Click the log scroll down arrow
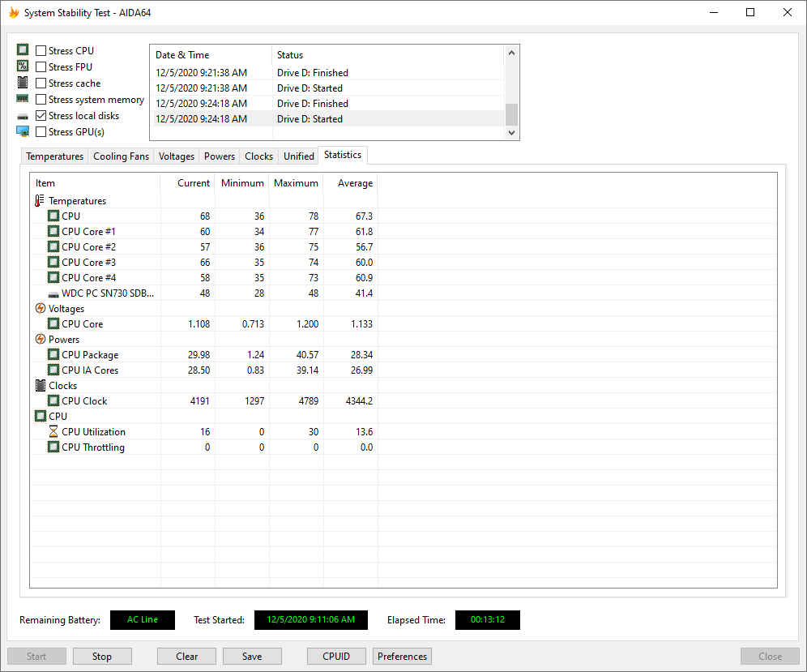Screen dimensions: 807x672 (x=511, y=132)
